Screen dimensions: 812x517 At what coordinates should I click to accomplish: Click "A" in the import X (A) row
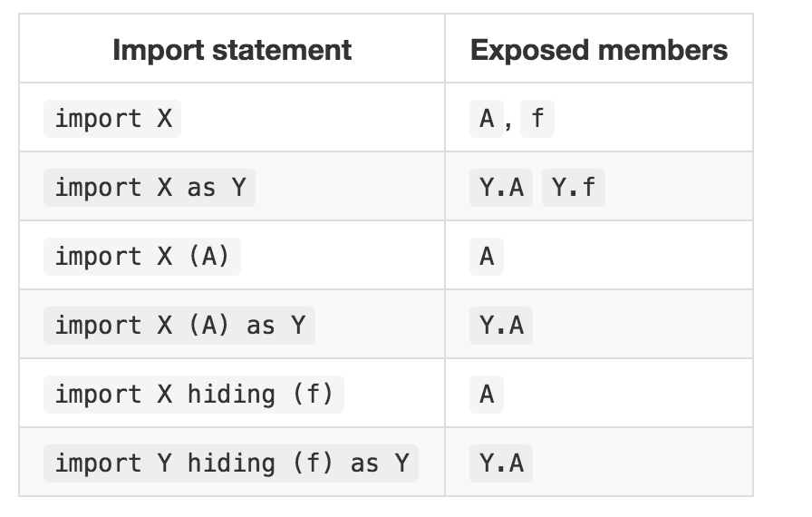(487, 257)
